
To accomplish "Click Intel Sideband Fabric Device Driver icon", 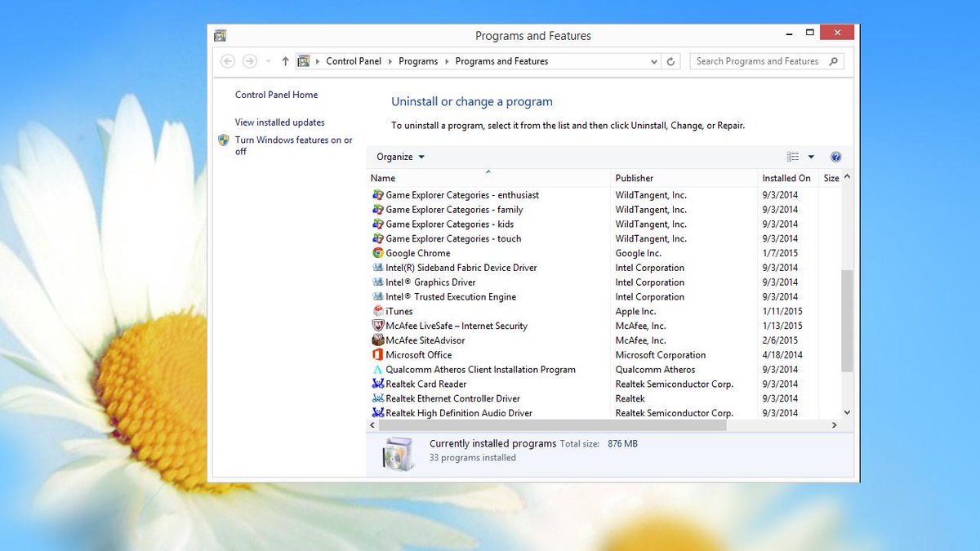I will pos(378,268).
